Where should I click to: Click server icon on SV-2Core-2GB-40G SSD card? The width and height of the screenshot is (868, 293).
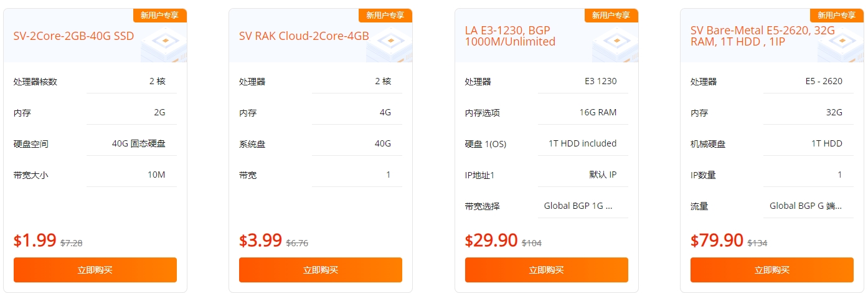tap(164, 42)
